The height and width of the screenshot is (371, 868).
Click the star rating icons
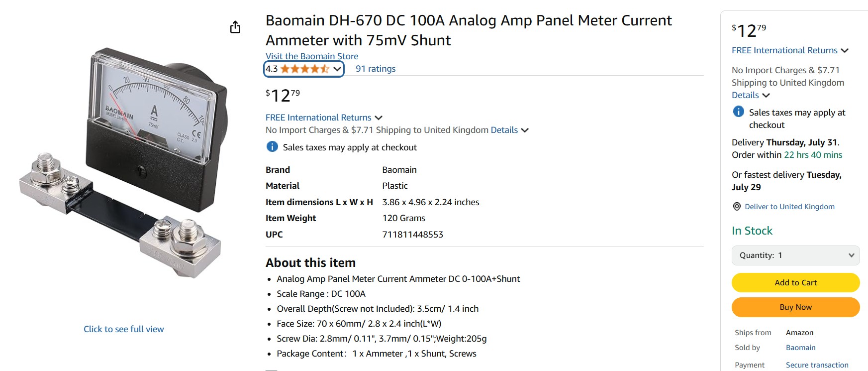click(304, 69)
